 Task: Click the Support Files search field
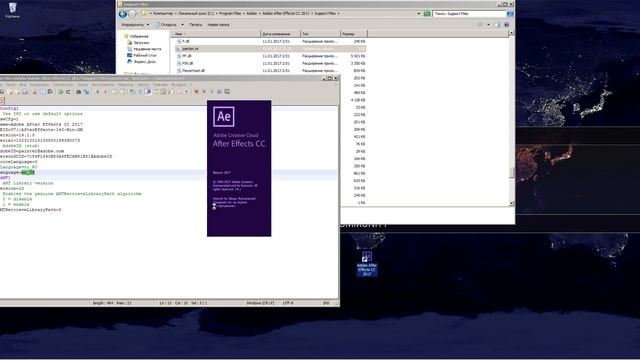pyautogui.click(x=469, y=14)
